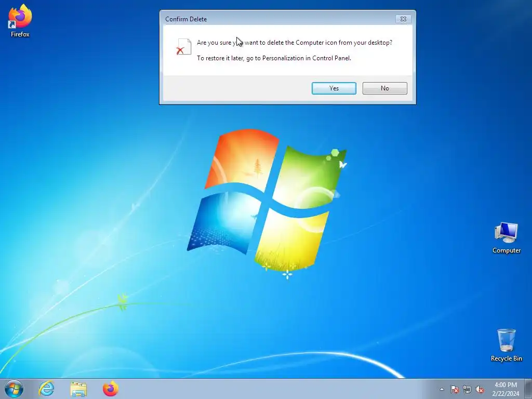Open Windows Explorer from the taskbar
532x399 pixels.
[78, 389]
